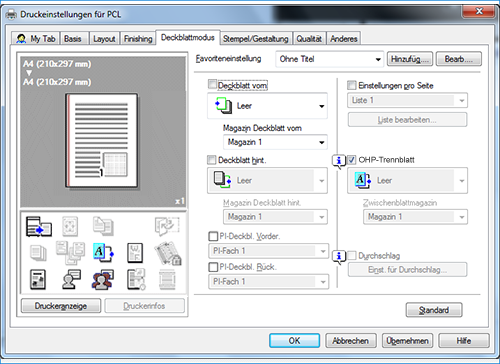The image size is (500, 364).
Task: Click the greyed stacked documents icon in the top row
Action: pos(103,226)
